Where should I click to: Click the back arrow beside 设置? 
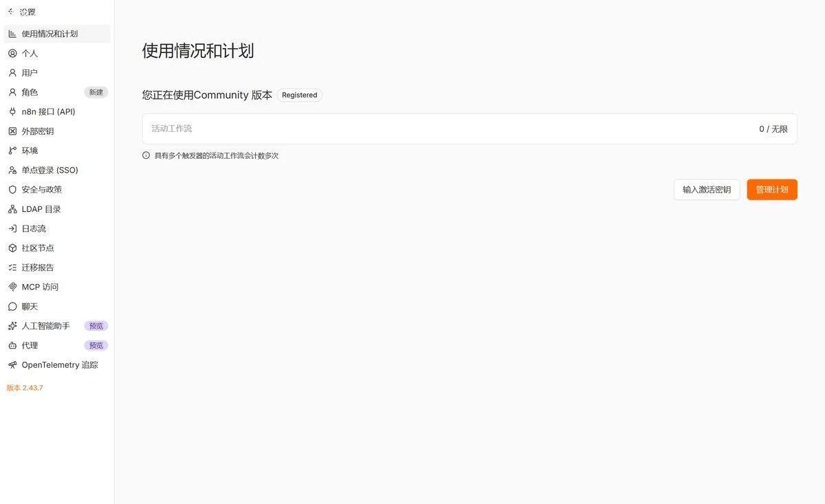[x=11, y=12]
